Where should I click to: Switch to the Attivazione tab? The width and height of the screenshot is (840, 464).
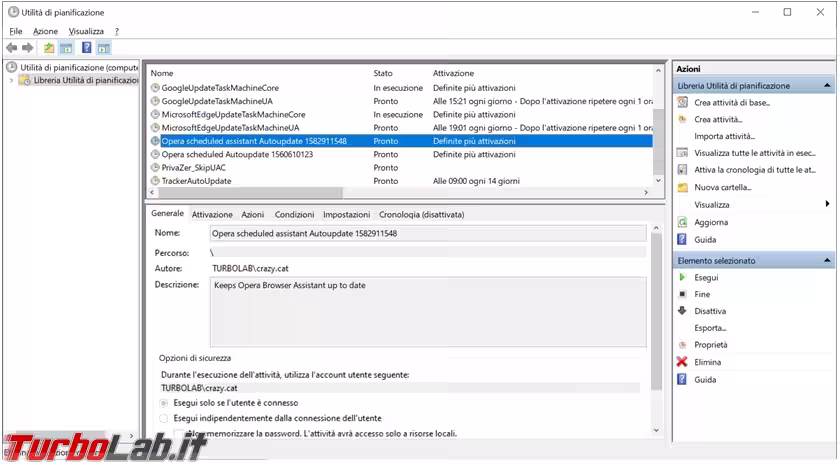(212, 214)
